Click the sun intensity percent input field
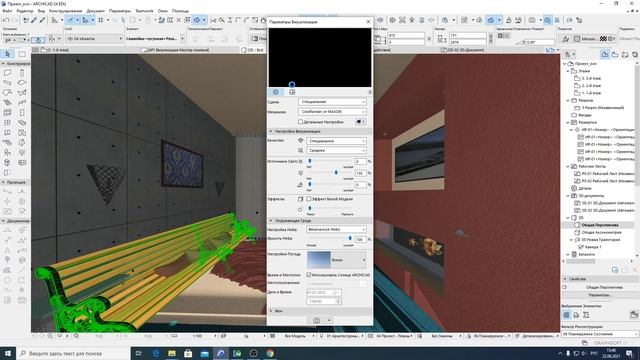Screen dimensions: 640x360 (x=360, y=162)
